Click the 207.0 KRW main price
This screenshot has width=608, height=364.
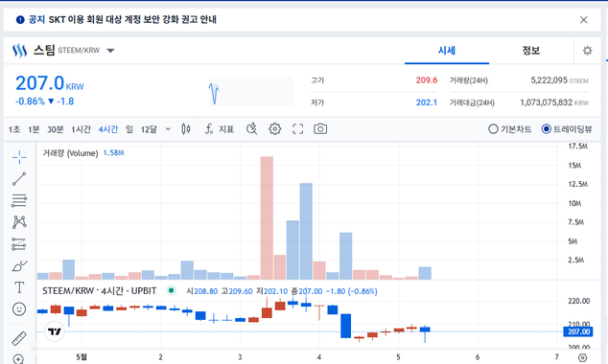click(49, 83)
